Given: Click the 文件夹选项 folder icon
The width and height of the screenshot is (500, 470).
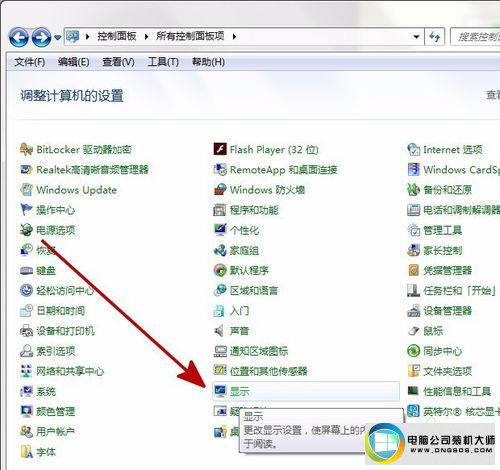Looking at the screenshot, I should coord(414,371).
